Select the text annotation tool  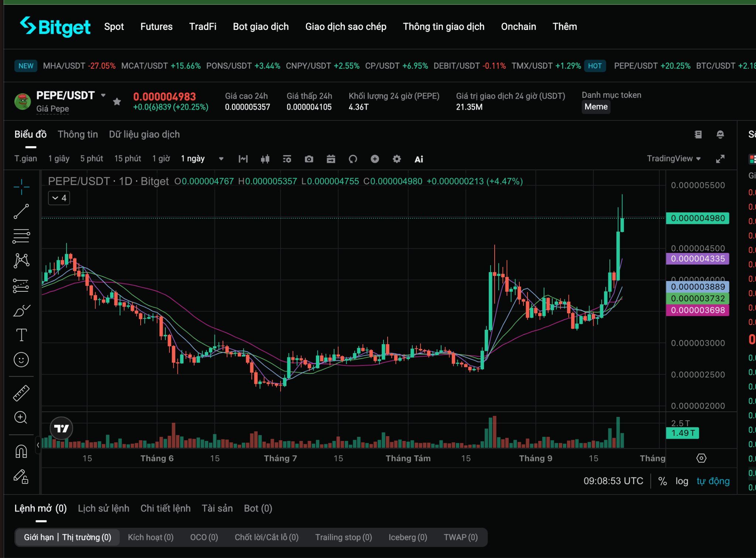(x=21, y=335)
